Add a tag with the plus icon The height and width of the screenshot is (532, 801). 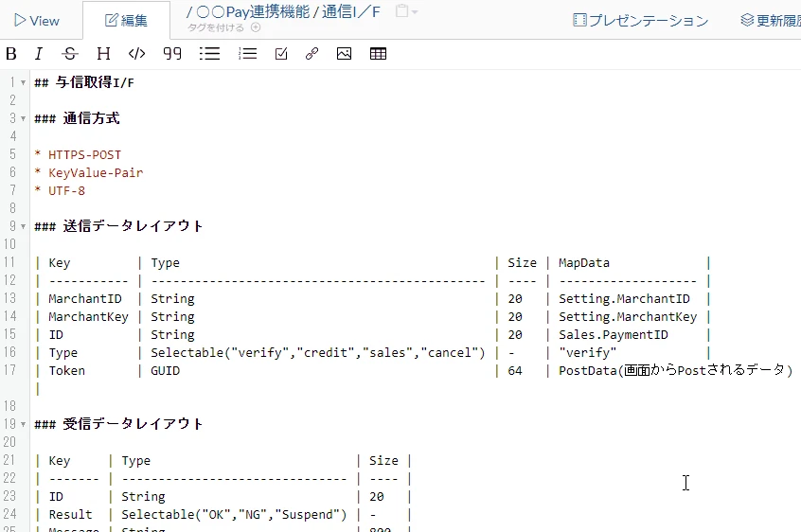[256, 27]
